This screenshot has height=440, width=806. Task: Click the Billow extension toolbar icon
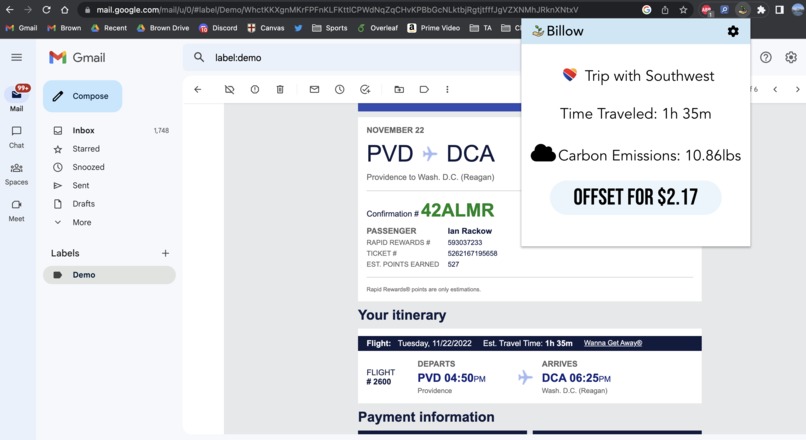pyautogui.click(x=742, y=10)
